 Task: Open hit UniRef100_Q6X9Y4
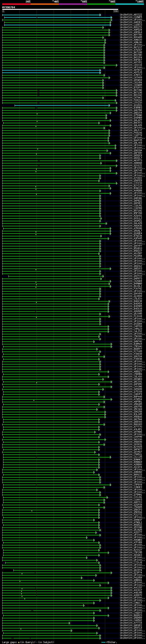(x=131, y=570)
